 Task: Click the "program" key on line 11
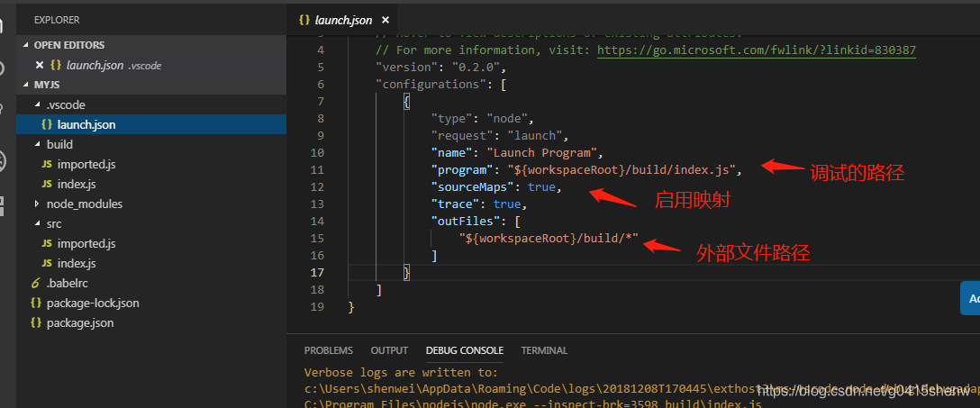click(462, 169)
